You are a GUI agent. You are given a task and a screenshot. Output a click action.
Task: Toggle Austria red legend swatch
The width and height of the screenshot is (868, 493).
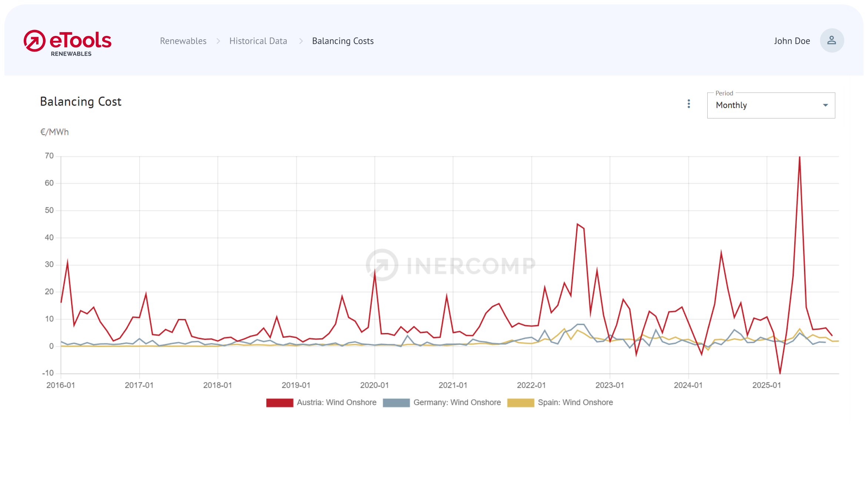pyautogui.click(x=280, y=403)
